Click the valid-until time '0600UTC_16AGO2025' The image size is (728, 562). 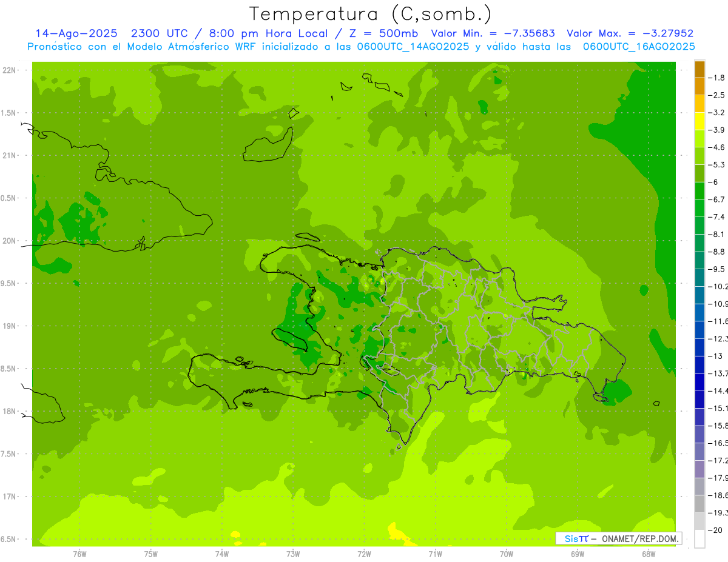[x=639, y=47]
